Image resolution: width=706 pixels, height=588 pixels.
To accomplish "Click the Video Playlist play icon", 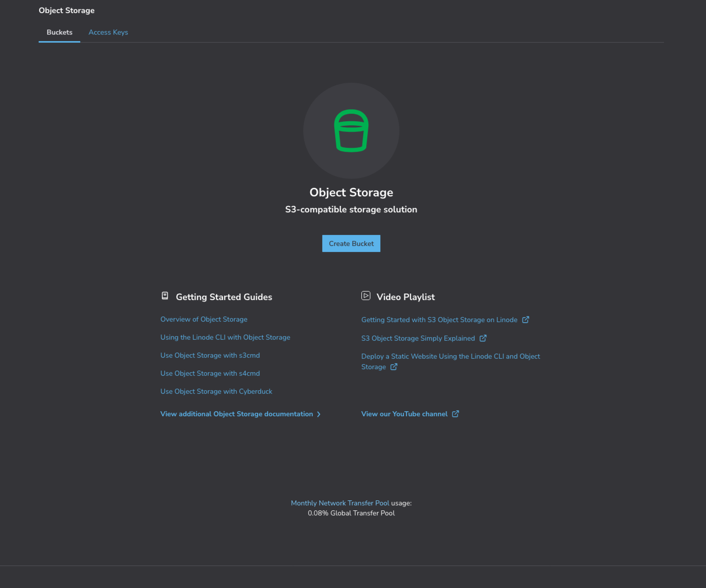I will click(x=366, y=296).
